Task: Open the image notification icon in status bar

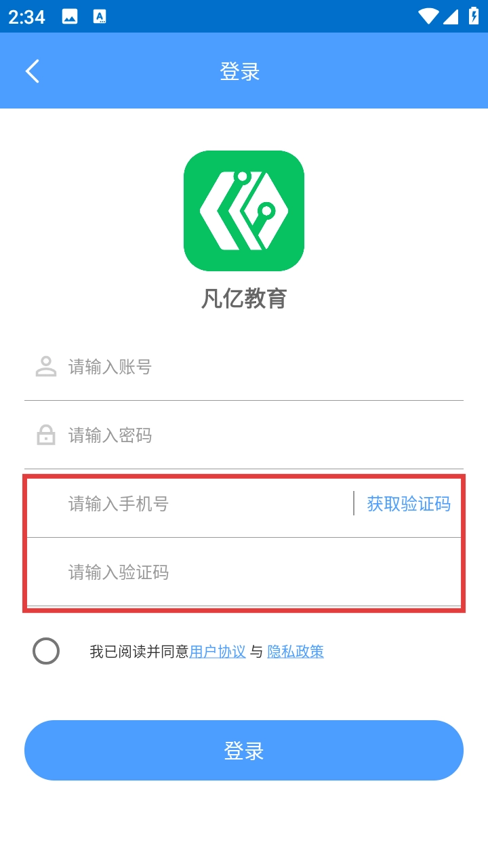Action: coord(70,17)
